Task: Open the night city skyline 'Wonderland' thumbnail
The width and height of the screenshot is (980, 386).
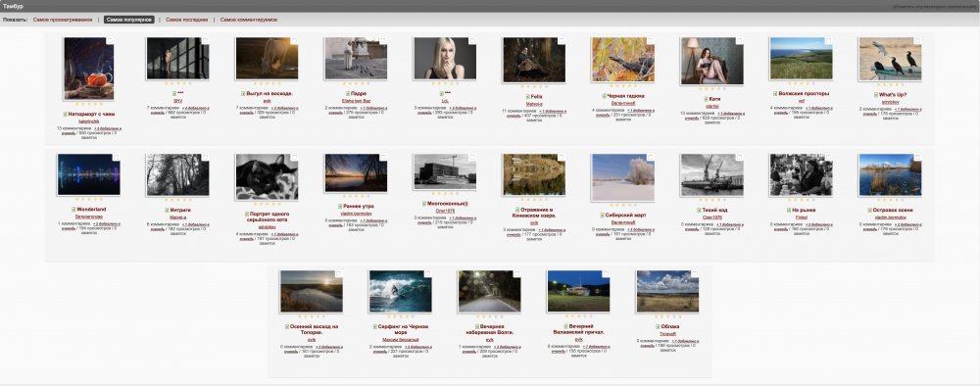Action: point(89,175)
